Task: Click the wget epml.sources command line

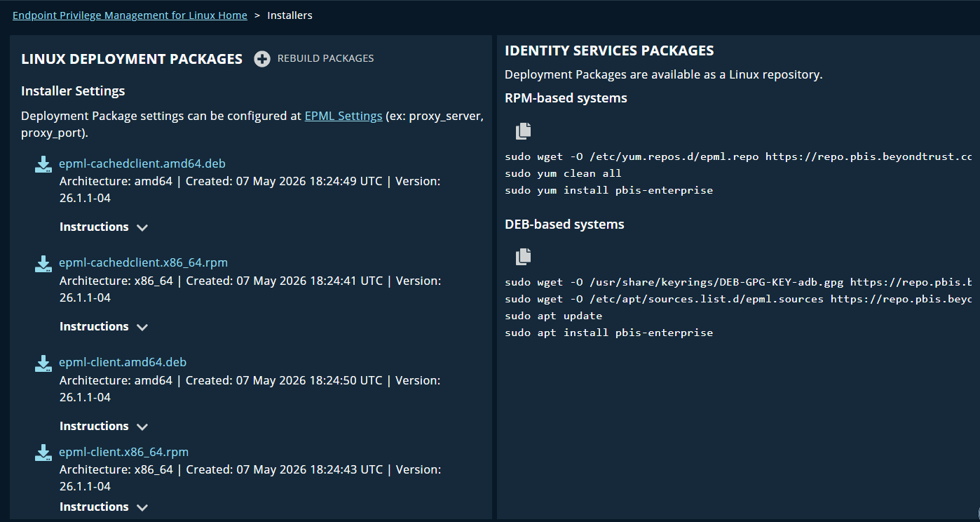Action: pyautogui.click(x=738, y=299)
